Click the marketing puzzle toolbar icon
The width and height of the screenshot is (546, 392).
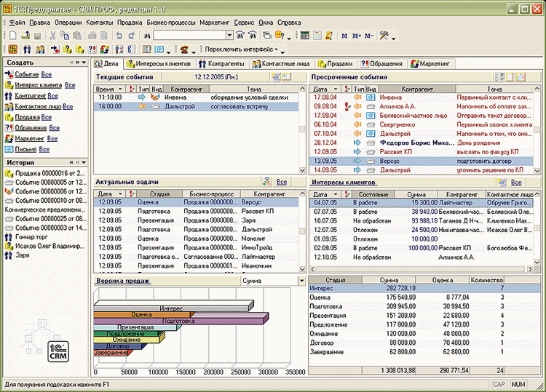[x=104, y=49]
